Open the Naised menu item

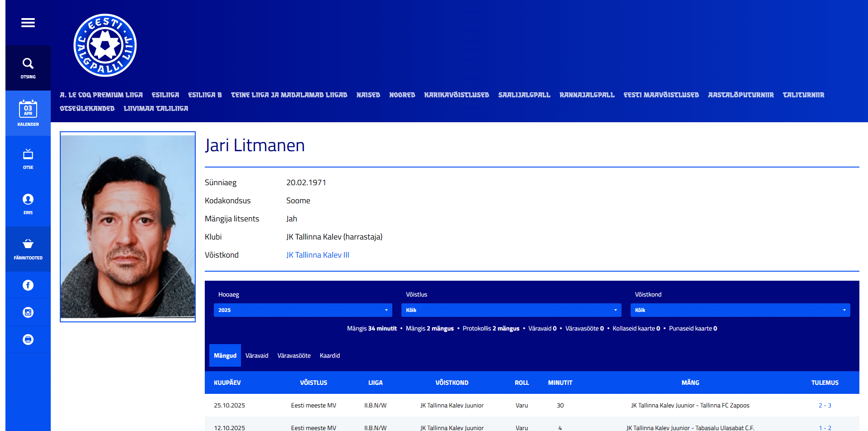tap(368, 95)
